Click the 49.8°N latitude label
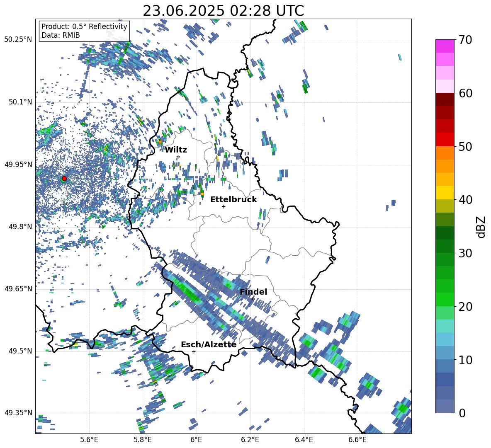Image resolution: width=491 pixels, height=448 pixels. [20, 227]
